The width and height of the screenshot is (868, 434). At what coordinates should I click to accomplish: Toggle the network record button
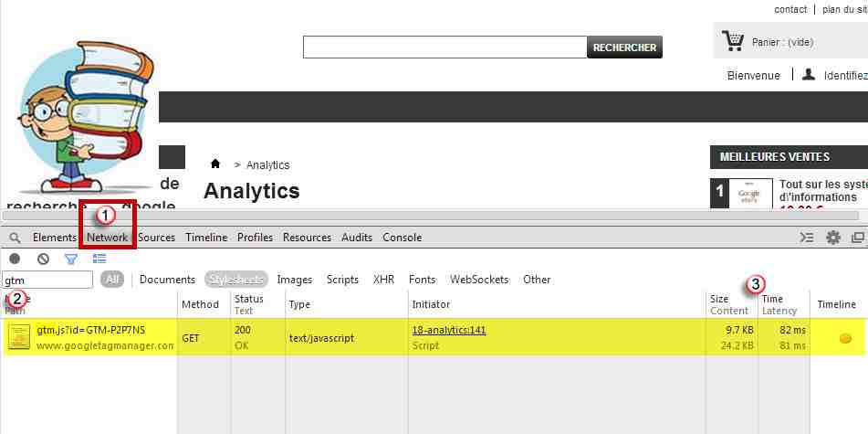click(15, 259)
